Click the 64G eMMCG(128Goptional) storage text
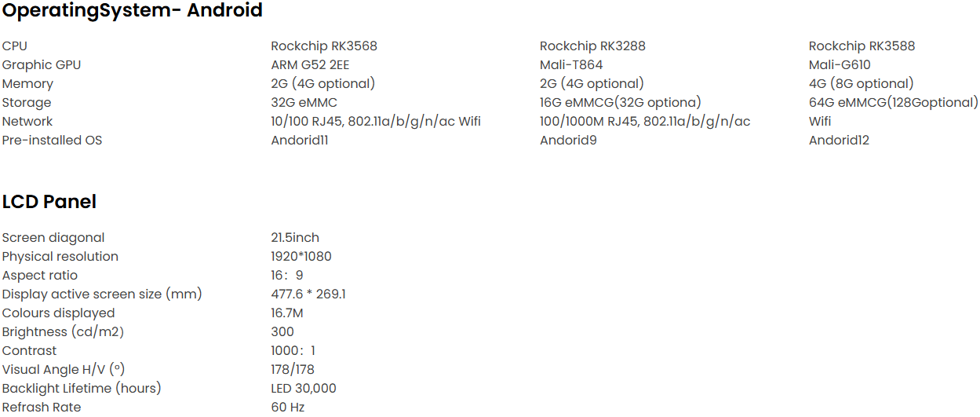This screenshot has width=980, height=417. 893,103
